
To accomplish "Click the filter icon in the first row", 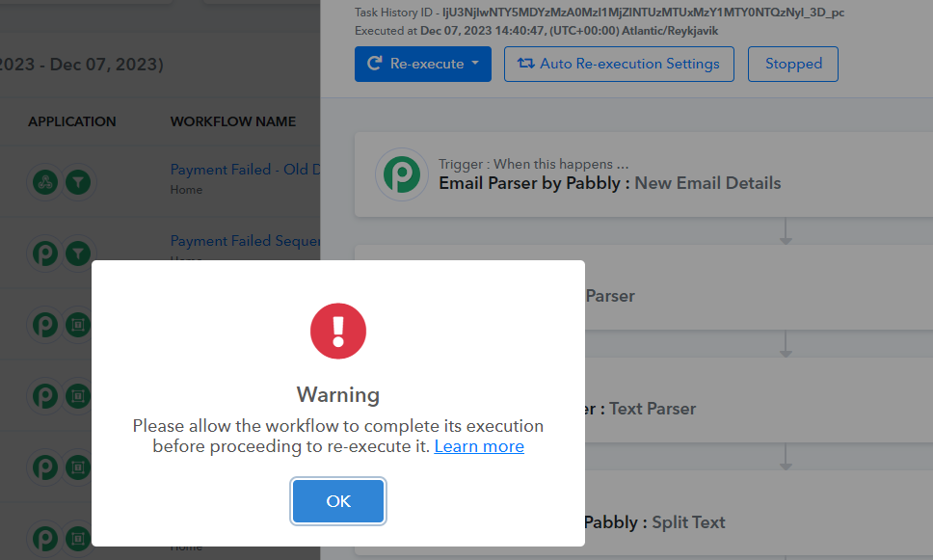I will 78,182.
